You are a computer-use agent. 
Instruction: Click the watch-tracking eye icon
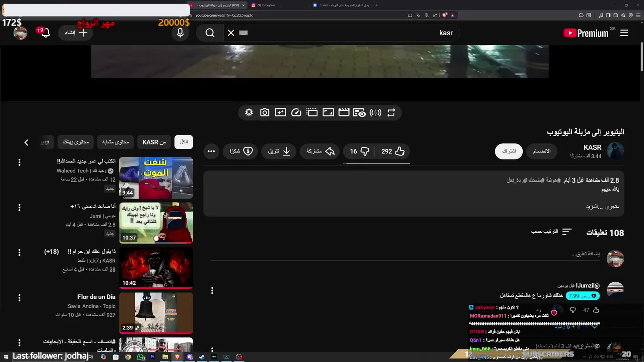359,113
